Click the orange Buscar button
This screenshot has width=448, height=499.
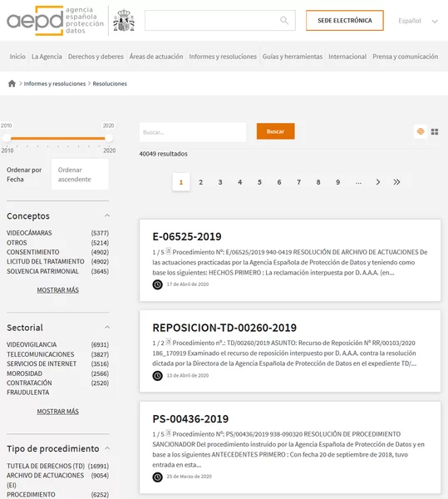click(275, 131)
